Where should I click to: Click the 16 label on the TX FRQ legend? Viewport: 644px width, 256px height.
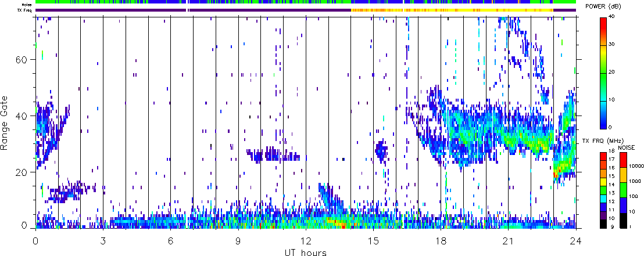tap(611, 168)
